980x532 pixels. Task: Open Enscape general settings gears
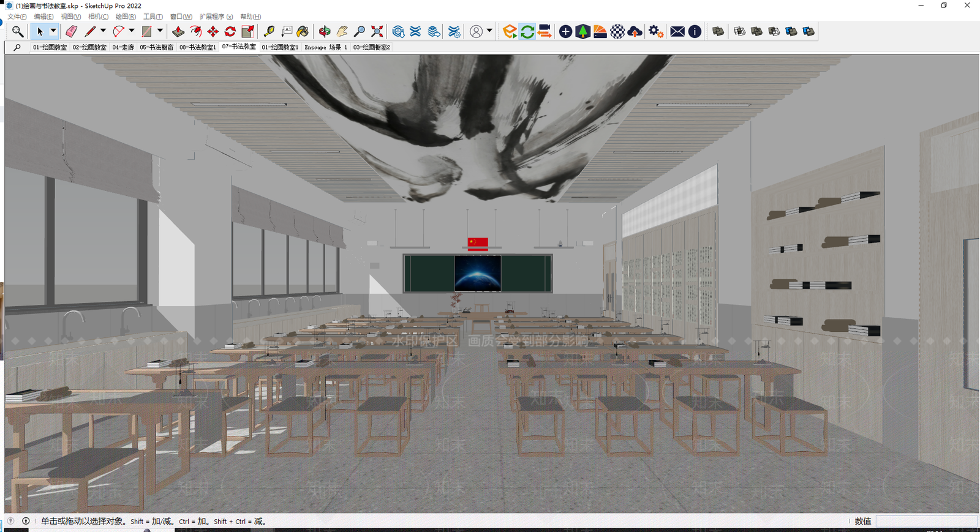pos(656,31)
